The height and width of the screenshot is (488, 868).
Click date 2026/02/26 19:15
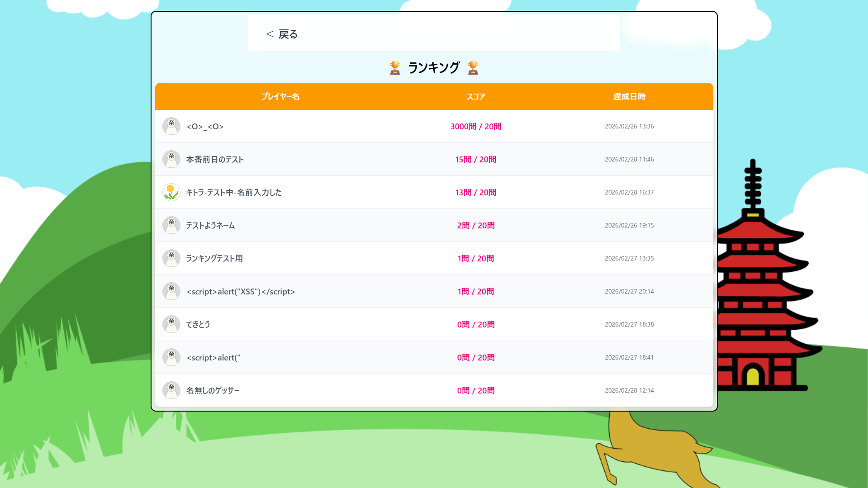629,225
